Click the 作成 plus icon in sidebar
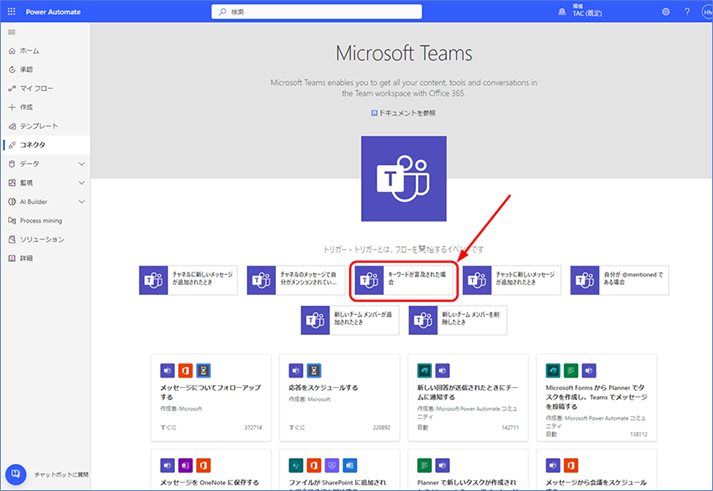Viewport: 713px width, 491px height. 12,107
